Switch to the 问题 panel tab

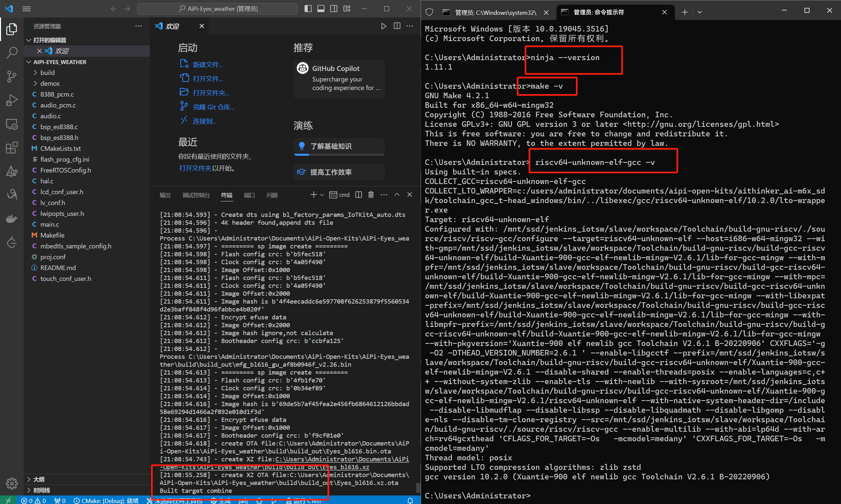click(272, 195)
